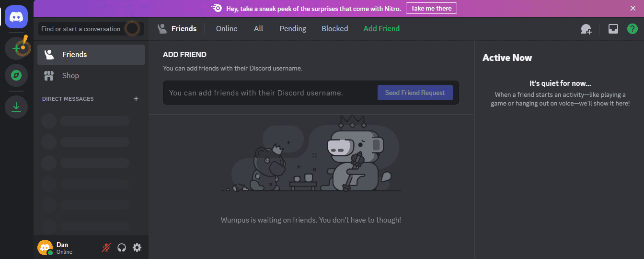Viewport: 644px width, 259px height.
Task: Open the Shop sidebar item
Action: tap(91, 76)
